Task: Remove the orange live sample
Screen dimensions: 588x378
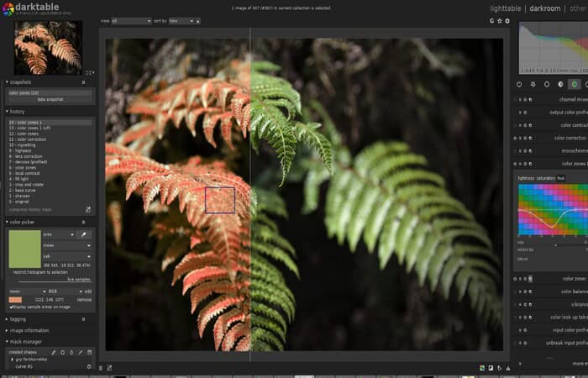Action: coord(84,300)
